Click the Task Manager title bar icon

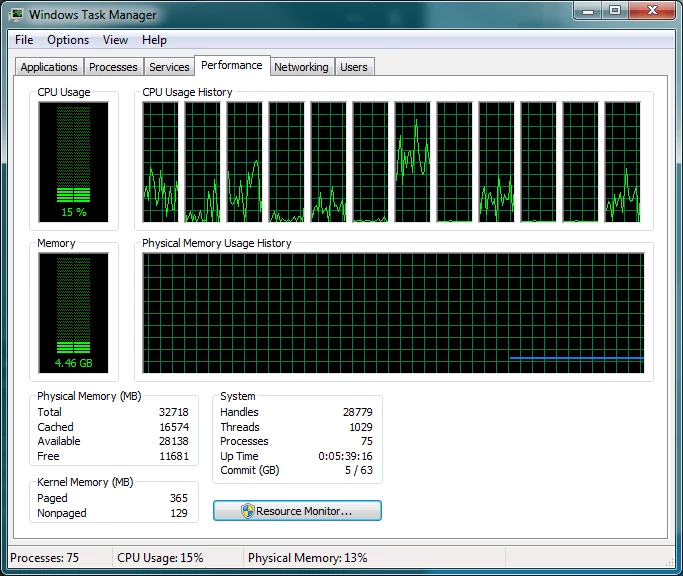[17, 14]
